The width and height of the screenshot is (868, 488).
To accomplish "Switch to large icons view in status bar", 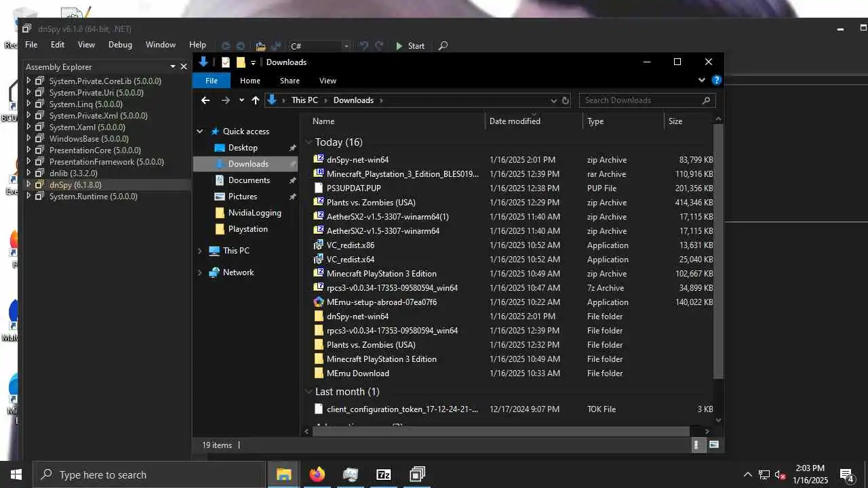I will coord(713,445).
